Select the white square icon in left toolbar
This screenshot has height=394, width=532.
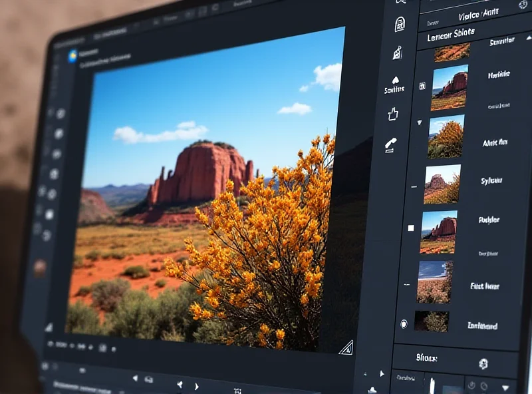(49, 214)
